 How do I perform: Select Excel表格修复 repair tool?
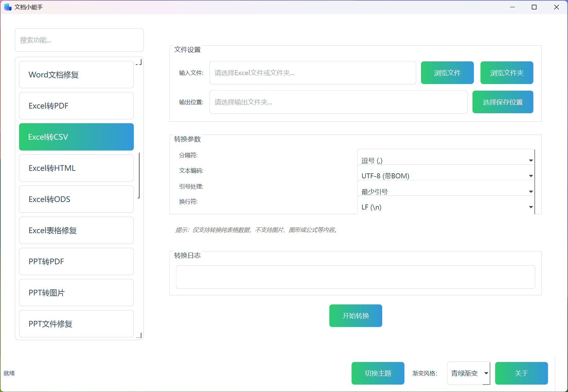tap(76, 230)
